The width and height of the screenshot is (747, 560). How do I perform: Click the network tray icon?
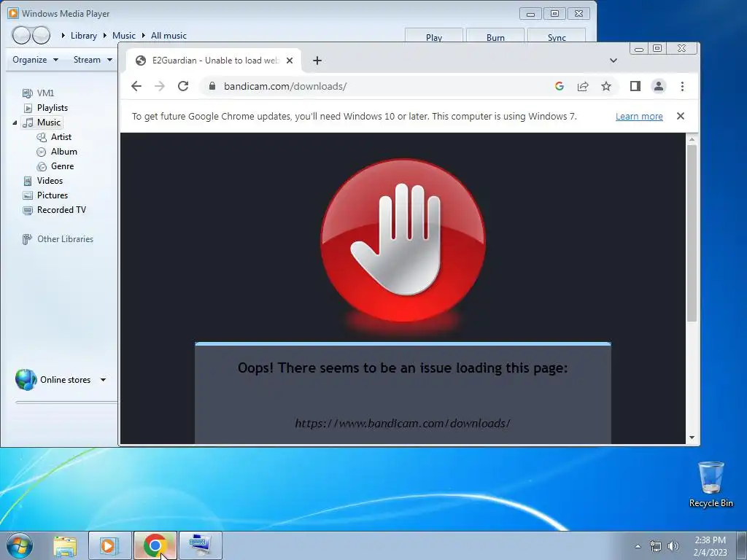click(x=656, y=546)
